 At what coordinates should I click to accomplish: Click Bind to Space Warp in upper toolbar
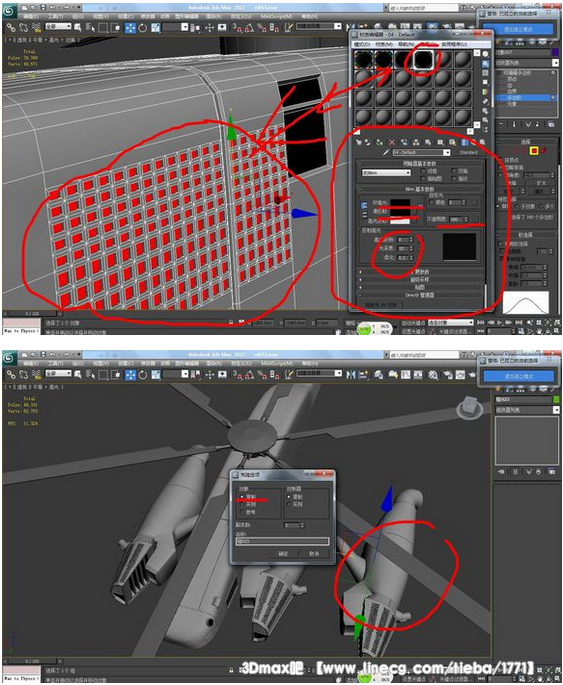[x=37, y=28]
